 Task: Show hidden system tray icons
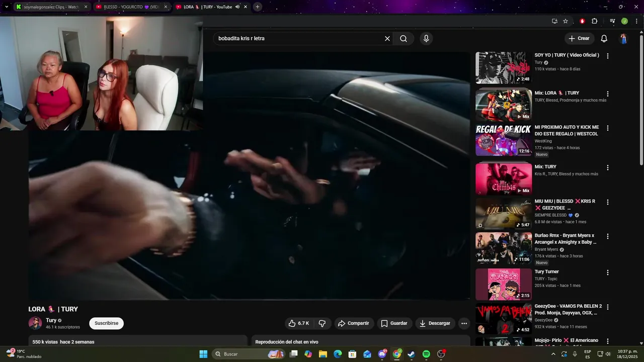point(553,354)
